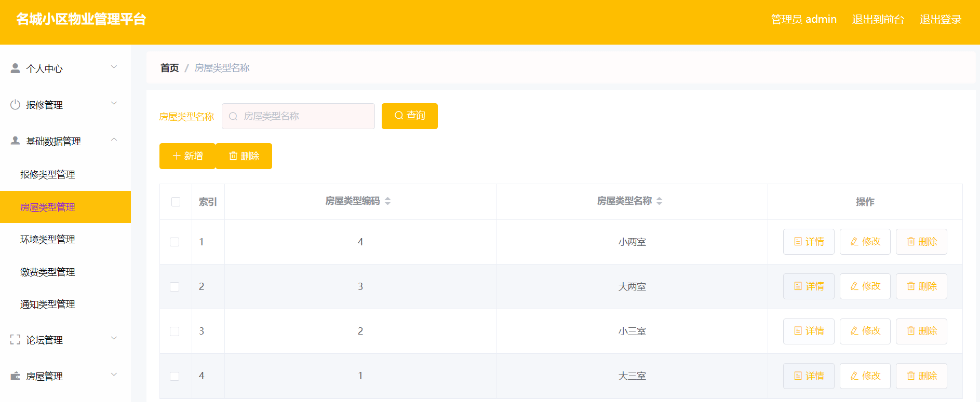The height and width of the screenshot is (402, 980).
Task: Click the user icon beside 基础数据管理
Action: [x=15, y=141]
